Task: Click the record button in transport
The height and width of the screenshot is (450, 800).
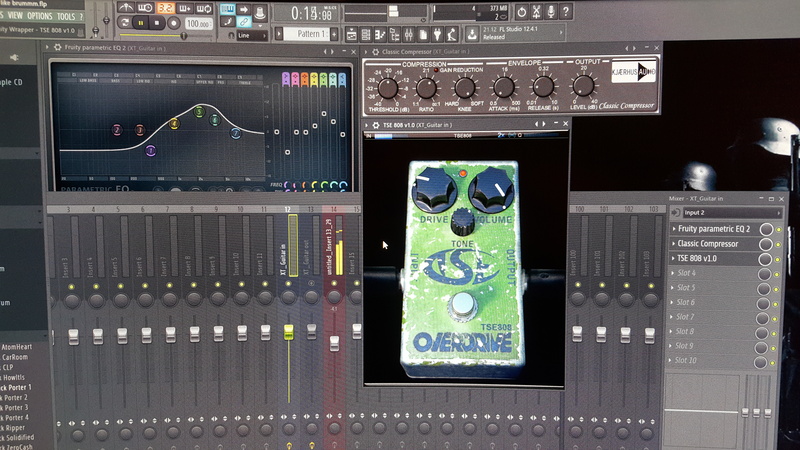Action: click(173, 23)
